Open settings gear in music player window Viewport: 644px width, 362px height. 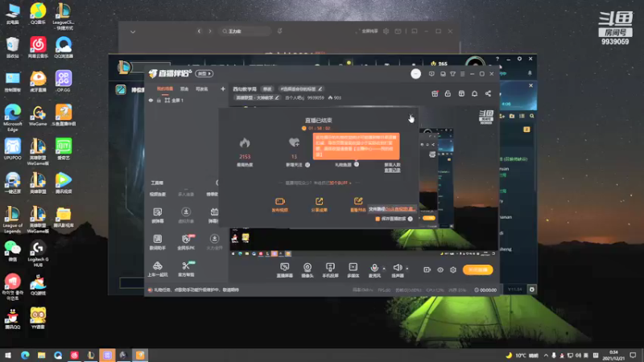[x=386, y=31]
